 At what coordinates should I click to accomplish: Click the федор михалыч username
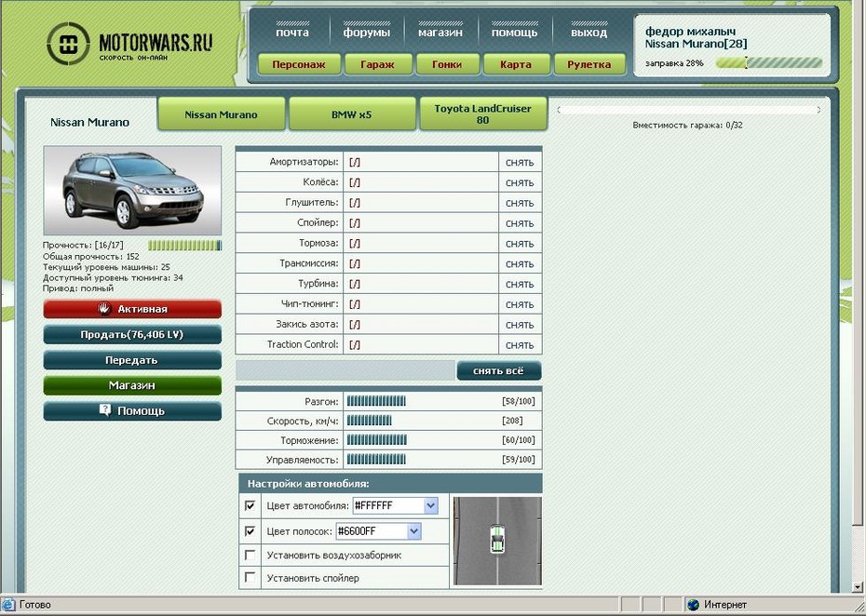pos(690,32)
